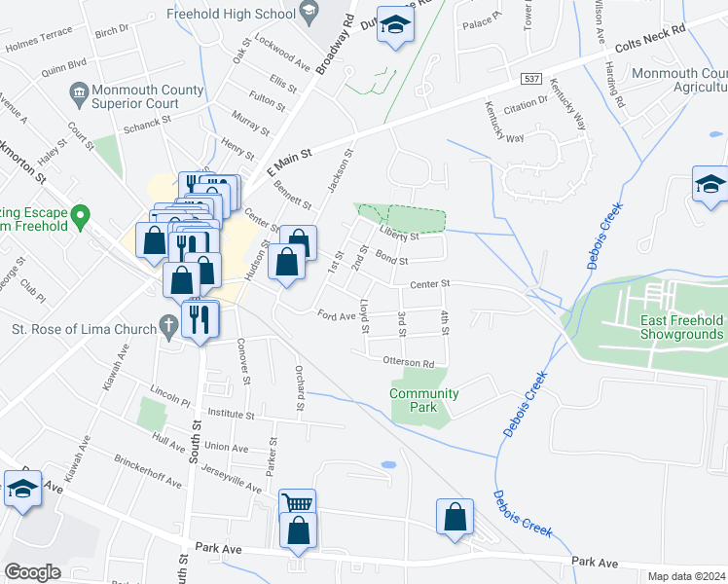Click the St. Rose of Lima Church pin
The image size is (728, 584).
(168, 328)
